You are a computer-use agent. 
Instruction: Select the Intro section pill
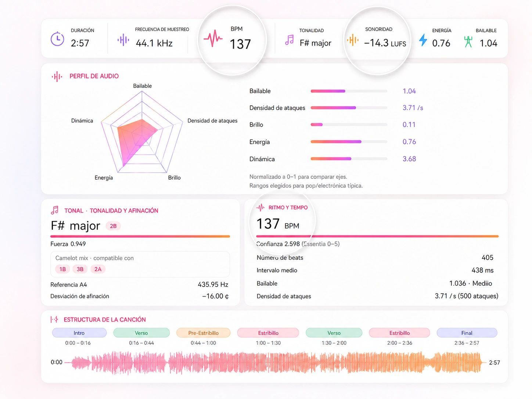pos(79,333)
